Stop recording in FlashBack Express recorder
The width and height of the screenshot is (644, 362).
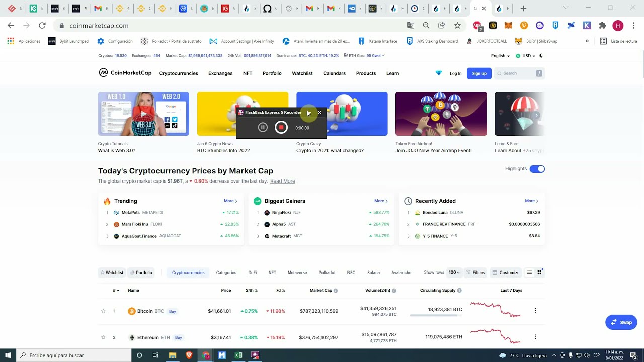point(281,128)
